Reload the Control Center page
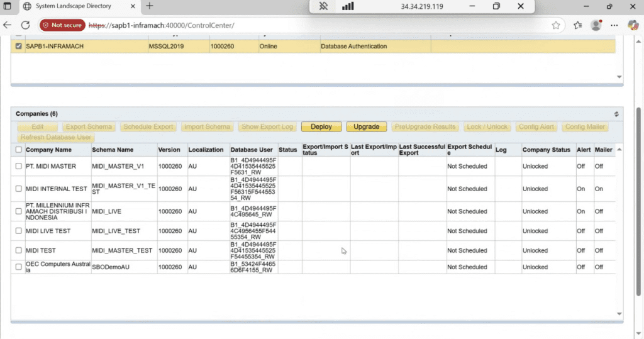The height and width of the screenshot is (339, 644). [26, 26]
